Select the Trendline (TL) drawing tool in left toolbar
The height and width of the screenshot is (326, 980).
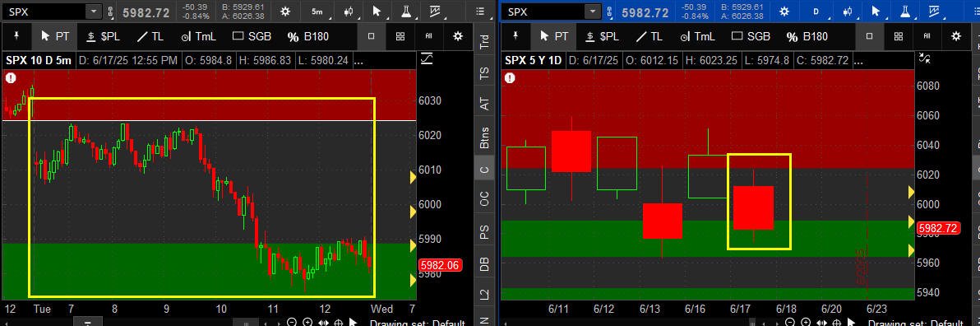tap(150, 36)
